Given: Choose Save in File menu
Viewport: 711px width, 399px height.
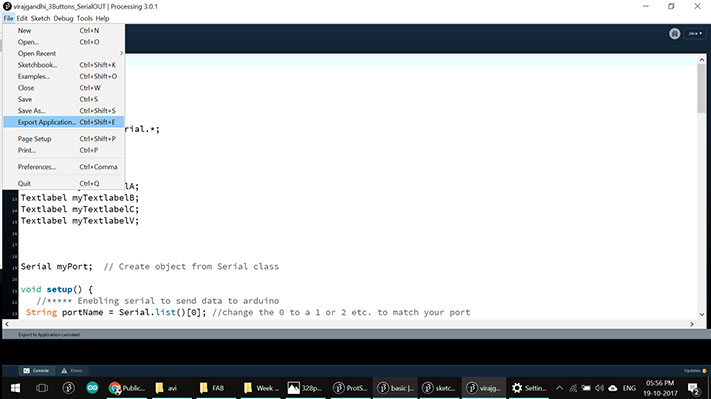Looking at the screenshot, I should (x=63, y=99).
